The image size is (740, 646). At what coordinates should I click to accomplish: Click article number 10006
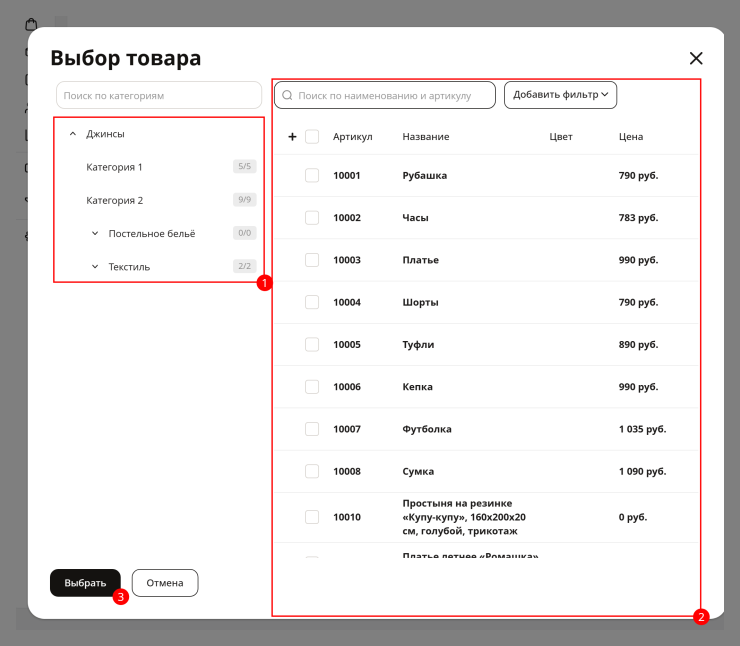click(347, 387)
